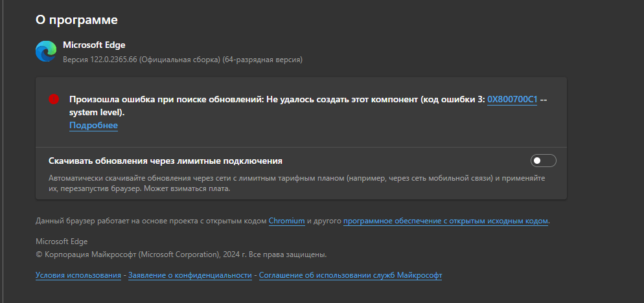Click the О программе heading

click(77, 19)
